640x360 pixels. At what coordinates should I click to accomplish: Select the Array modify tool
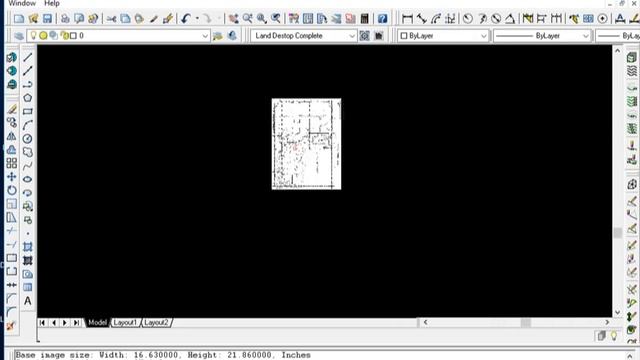pyautogui.click(x=12, y=163)
